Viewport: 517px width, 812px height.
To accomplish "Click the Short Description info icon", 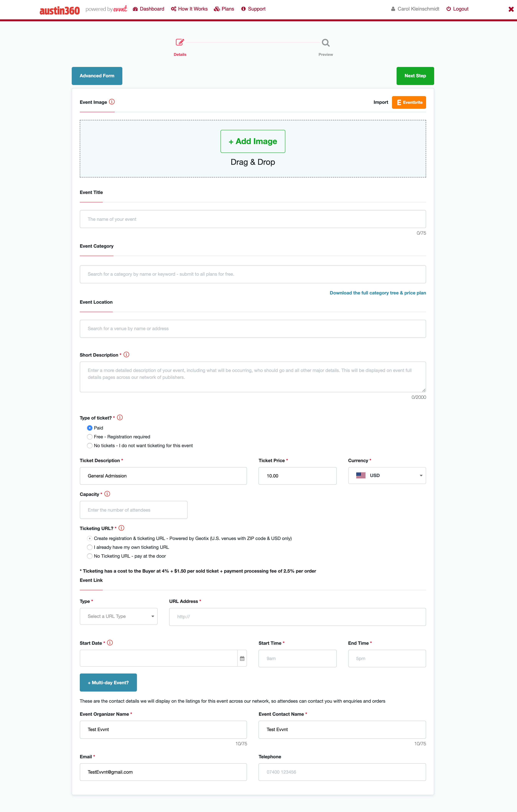I will tap(126, 355).
